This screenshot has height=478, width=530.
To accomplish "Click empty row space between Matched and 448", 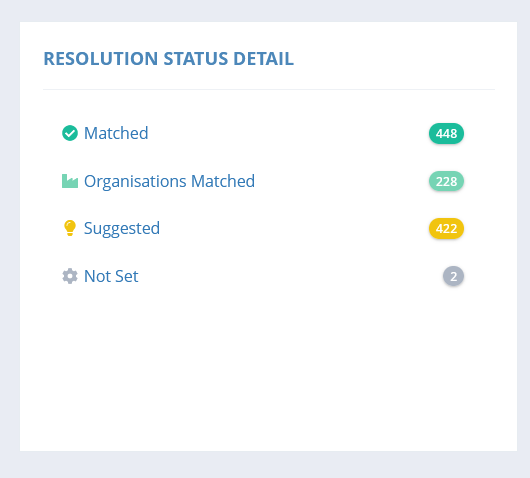I will click(287, 133).
